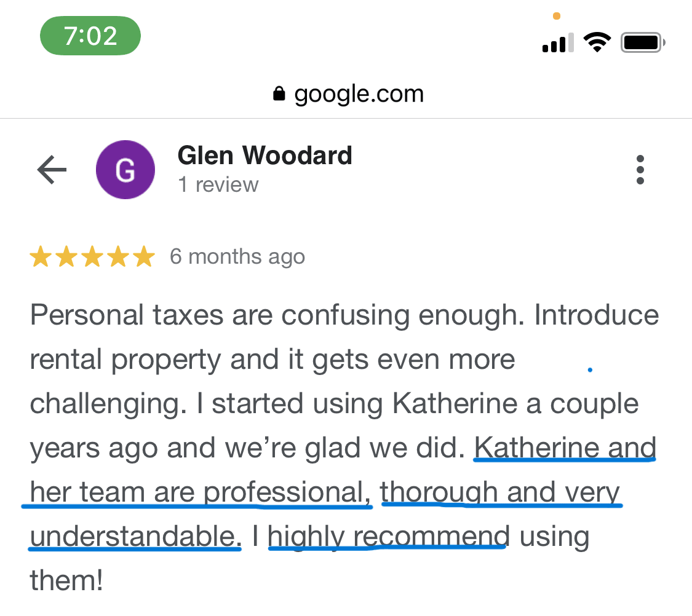692x616 pixels.
Task: Tap the "6 months ago" timestamp
Action: 237,256
